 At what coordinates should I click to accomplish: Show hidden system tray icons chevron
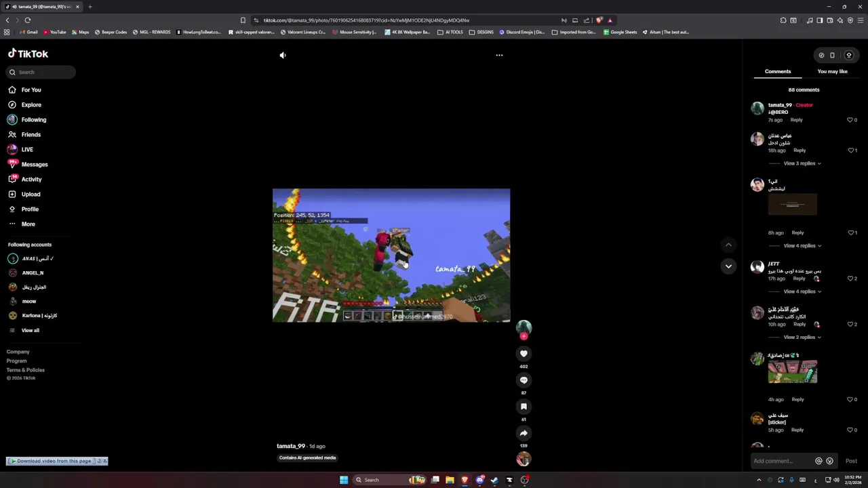tap(759, 480)
